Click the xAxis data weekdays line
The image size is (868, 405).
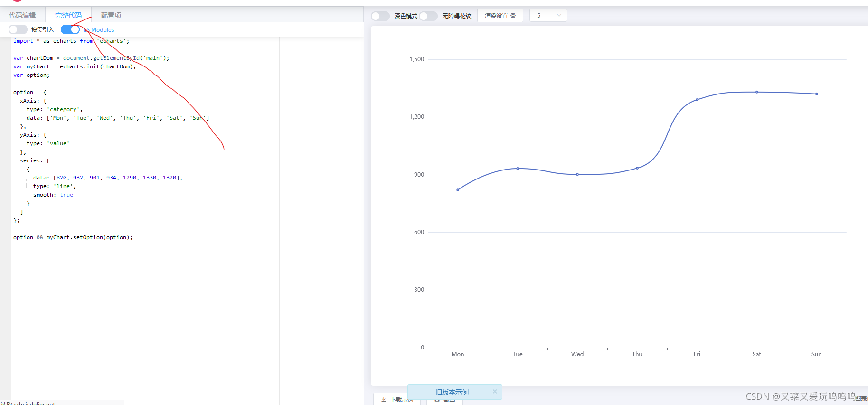coord(118,118)
